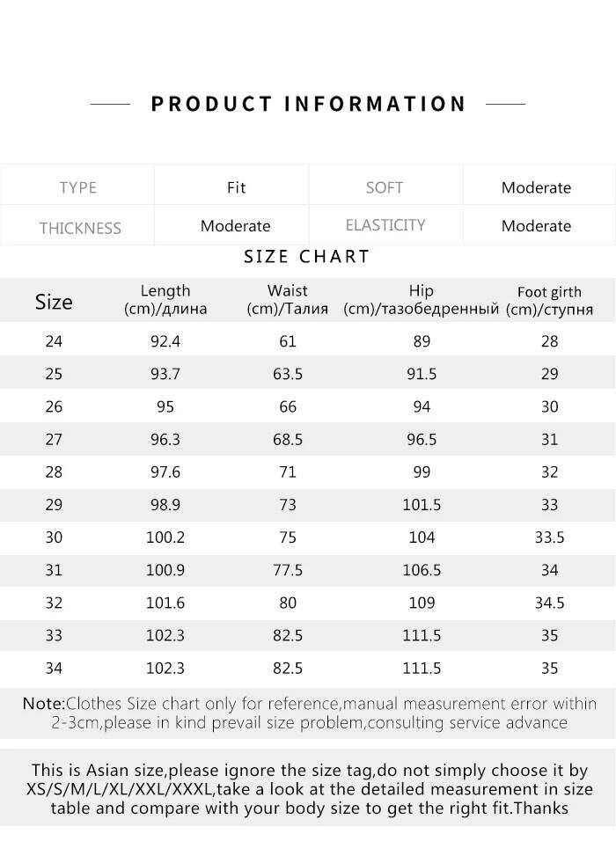Viewport: 616px width, 841px height.
Task: Select the SOFT label cell
Action: pos(385,187)
